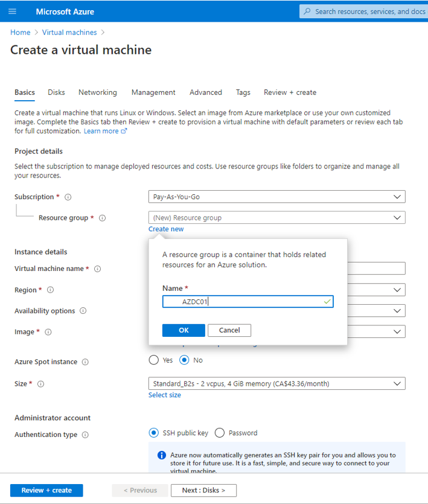The width and height of the screenshot is (428, 504).
Task: Show info tooltip for Availability options
Action: coord(83,311)
